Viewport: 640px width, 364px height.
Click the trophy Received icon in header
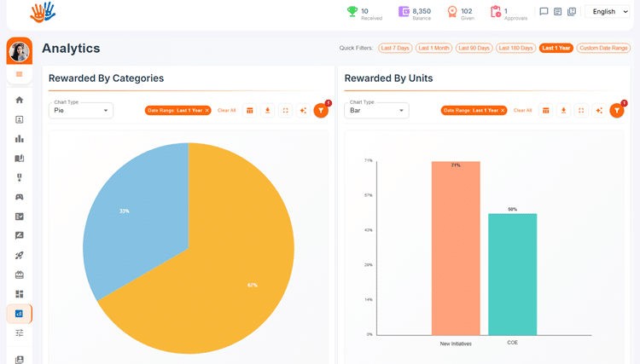pos(352,11)
